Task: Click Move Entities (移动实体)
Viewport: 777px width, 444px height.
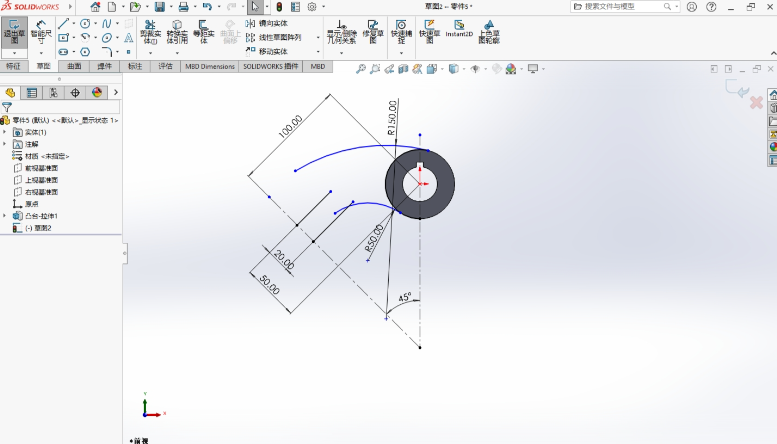Action: (267, 52)
